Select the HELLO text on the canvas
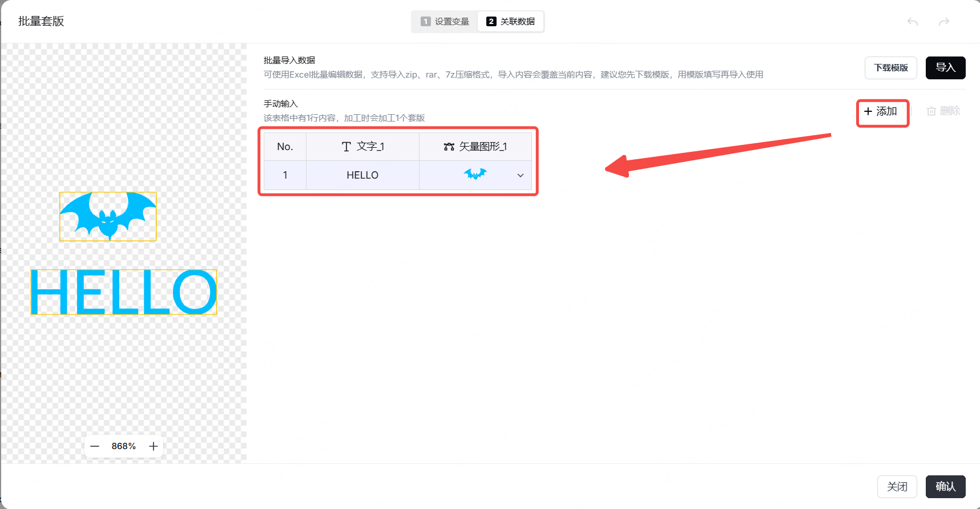The width and height of the screenshot is (980, 509). click(x=124, y=292)
